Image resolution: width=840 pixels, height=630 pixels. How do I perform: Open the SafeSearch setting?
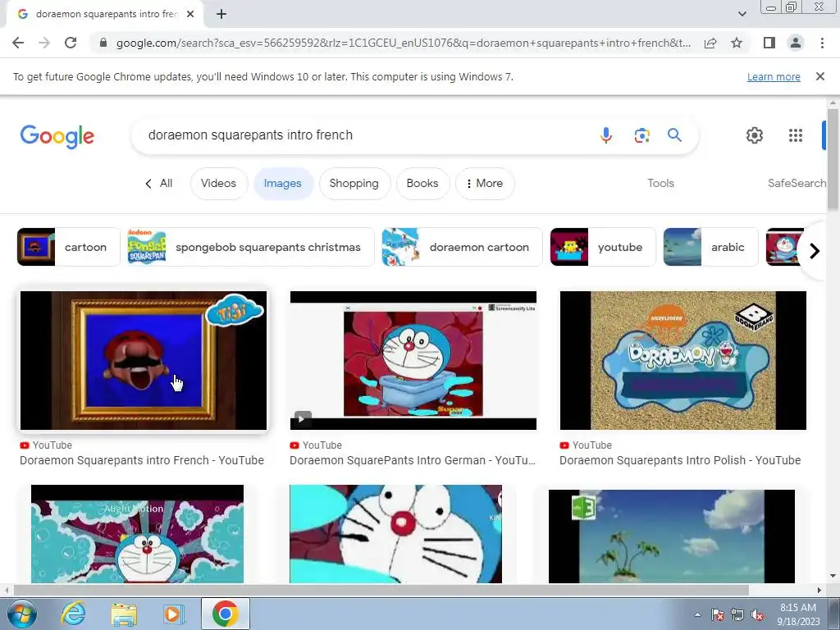[x=797, y=183]
